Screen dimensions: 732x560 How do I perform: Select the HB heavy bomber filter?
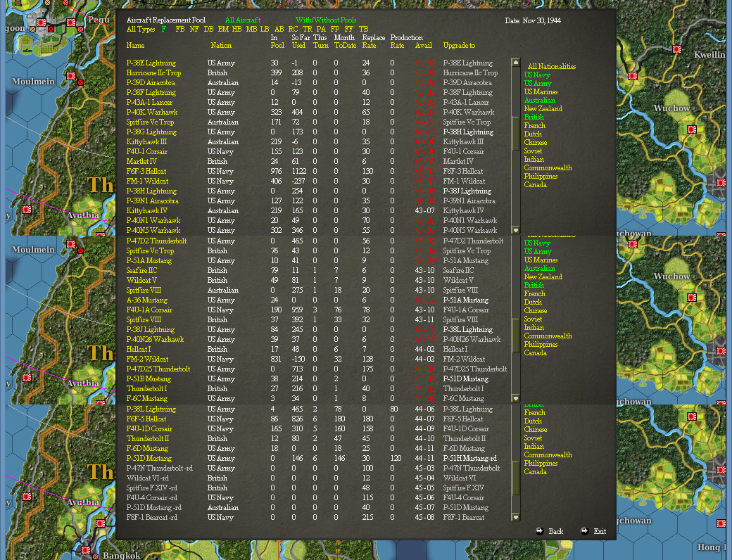(236, 29)
